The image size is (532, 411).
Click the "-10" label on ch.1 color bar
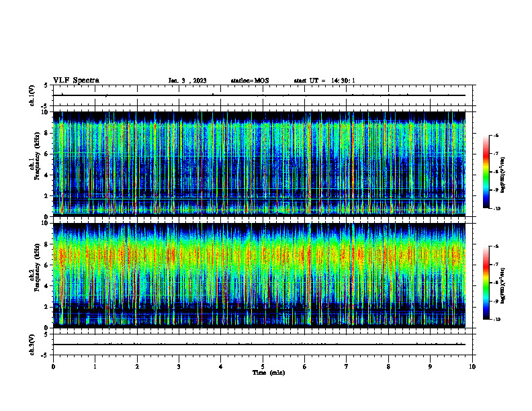pyautogui.click(x=496, y=209)
